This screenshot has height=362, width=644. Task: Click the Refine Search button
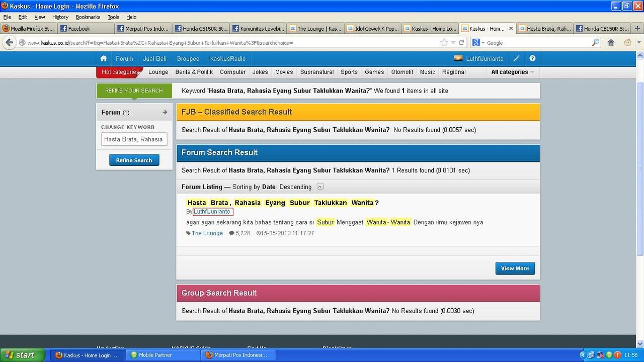point(134,160)
